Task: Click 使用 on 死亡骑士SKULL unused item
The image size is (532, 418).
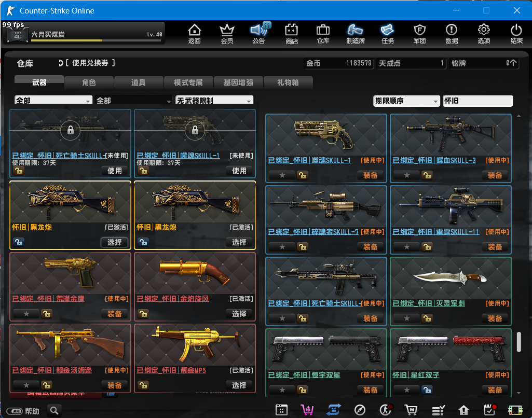Action: point(115,171)
